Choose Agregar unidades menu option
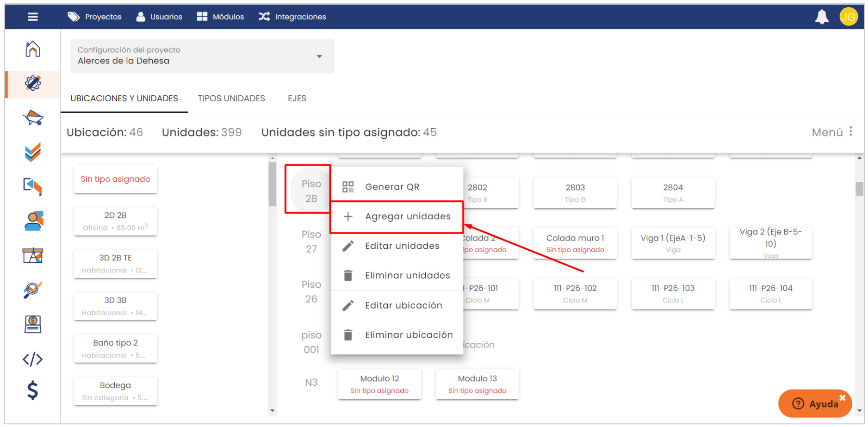 [x=407, y=217]
